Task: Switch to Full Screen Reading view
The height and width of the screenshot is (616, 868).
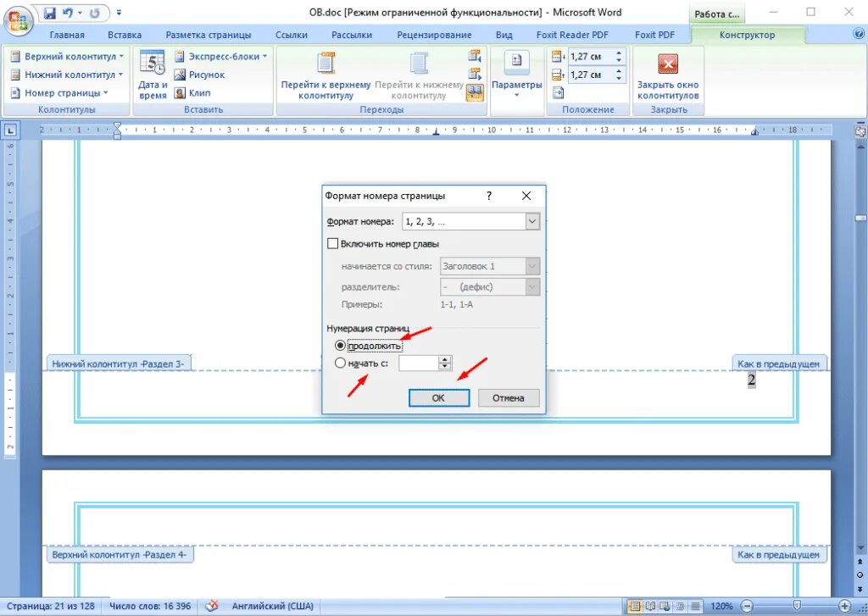Action: pos(650,606)
